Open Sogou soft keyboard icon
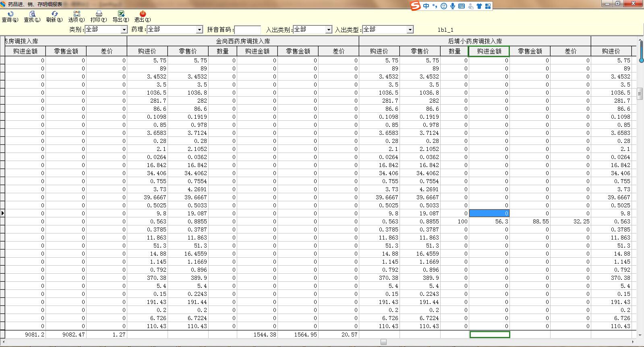 462,6
